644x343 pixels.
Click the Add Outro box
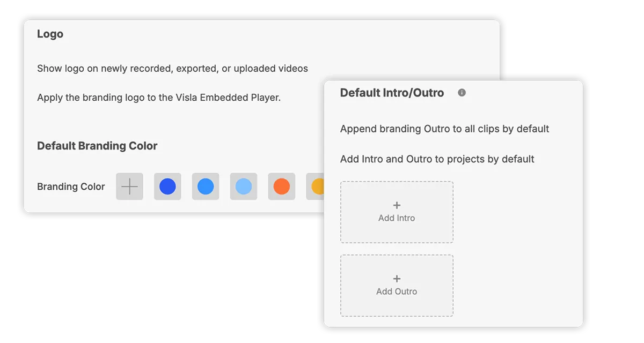point(397,286)
